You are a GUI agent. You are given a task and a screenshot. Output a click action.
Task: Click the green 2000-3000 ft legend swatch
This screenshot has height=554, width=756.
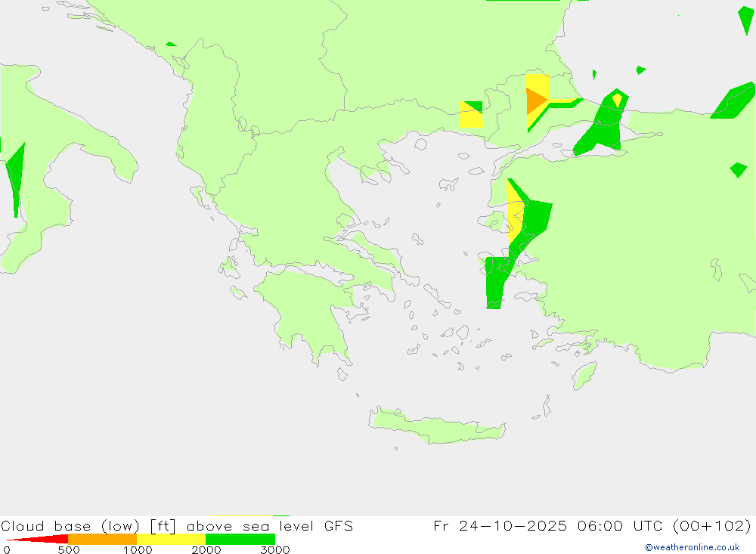click(x=240, y=539)
